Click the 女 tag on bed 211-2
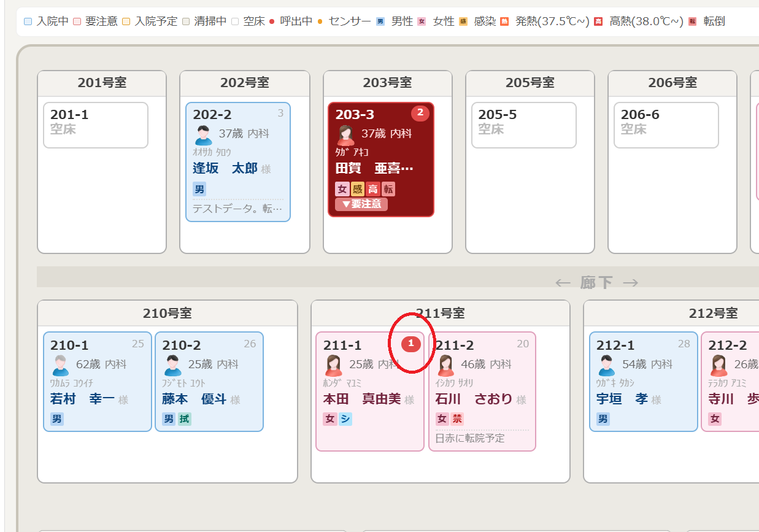 (x=442, y=419)
